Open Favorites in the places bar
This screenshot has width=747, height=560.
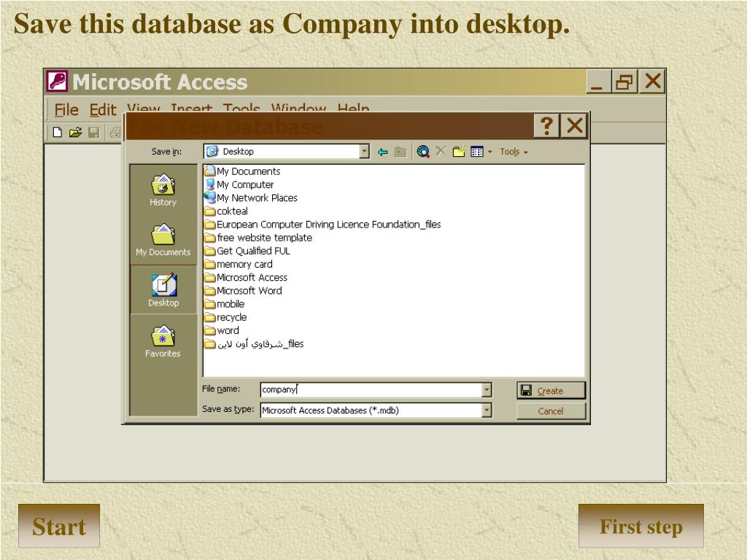click(163, 341)
